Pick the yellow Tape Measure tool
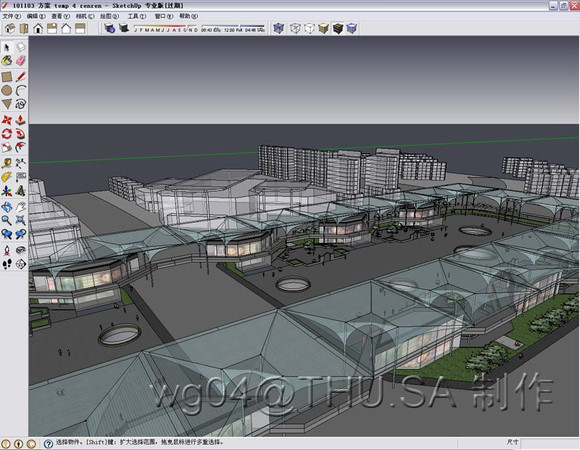580x450 pixels. click(x=6, y=163)
